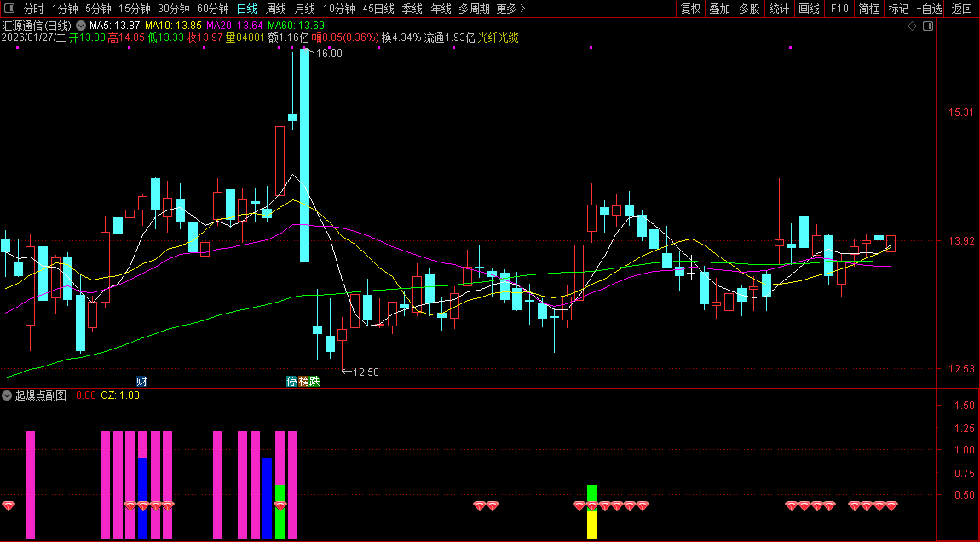Viewport: 980px width, 542px height.
Task: Add stock via +自选
Action: tap(930, 9)
